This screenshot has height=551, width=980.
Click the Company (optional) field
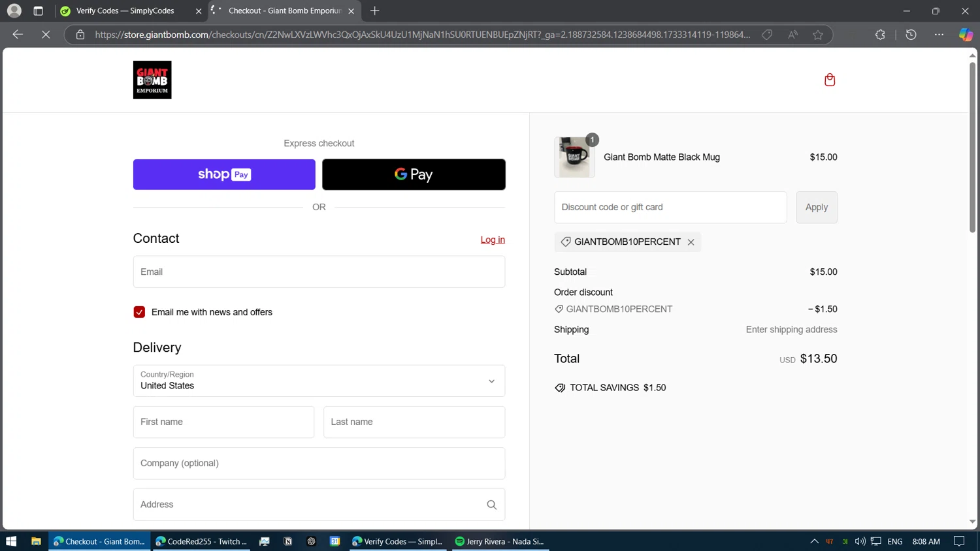pyautogui.click(x=319, y=463)
